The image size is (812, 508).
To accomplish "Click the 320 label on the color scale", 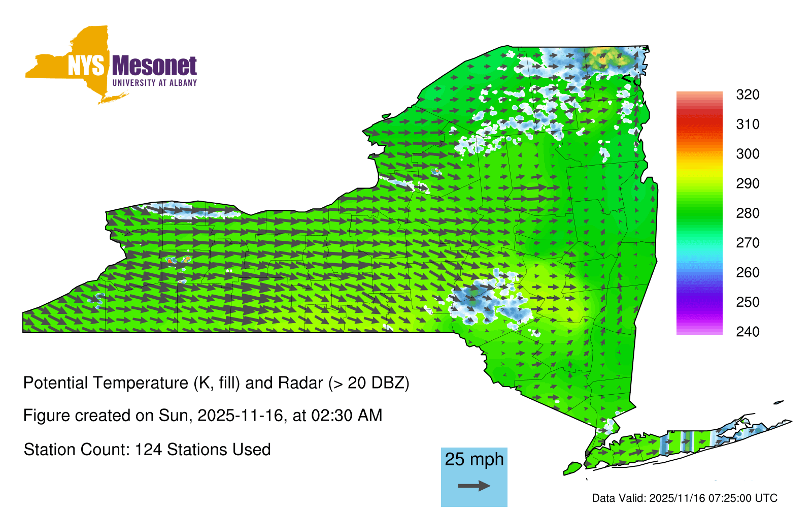I will click(x=748, y=94).
